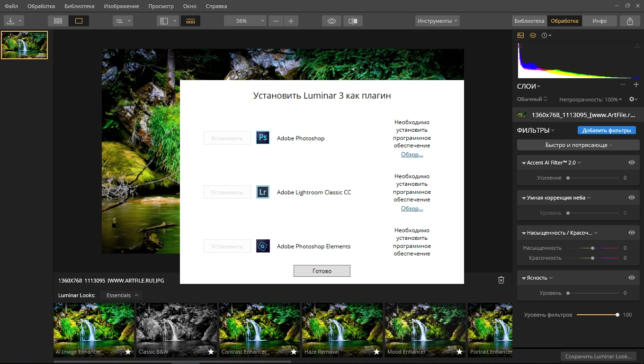The width and height of the screenshot is (644, 364).
Task: Switch to the Обработка tab
Action: (564, 21)
